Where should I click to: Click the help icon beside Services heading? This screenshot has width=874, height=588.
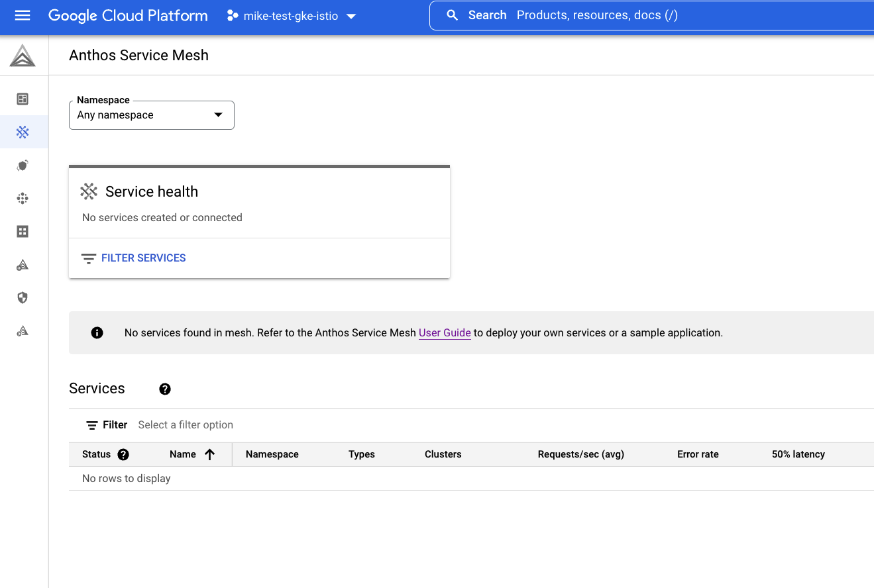pyautogui.click(x=165, y=389)
